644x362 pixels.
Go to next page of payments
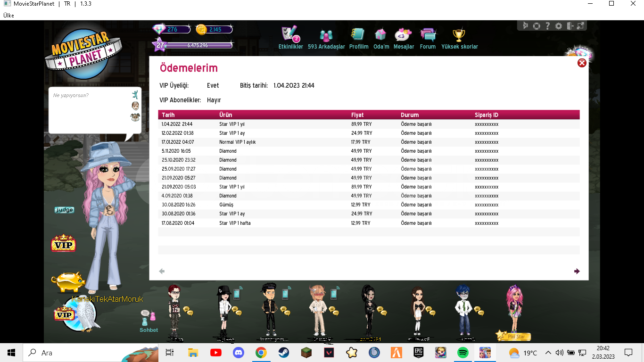(x=577, y=271)
